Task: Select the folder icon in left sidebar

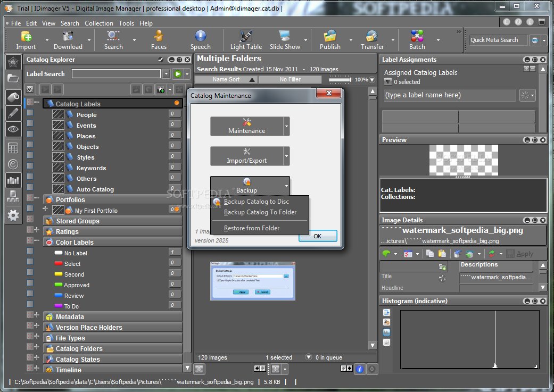Action: coord(13,78)
